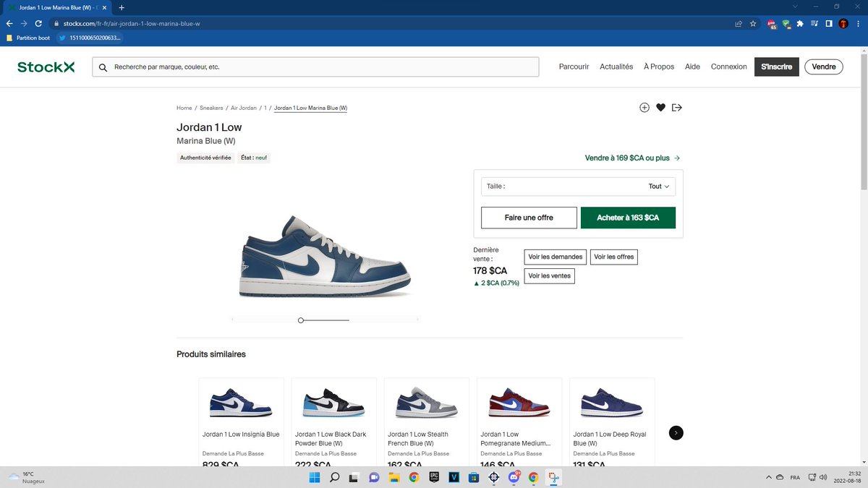
Task: Open the Parcourir menu
Action: 574,67
